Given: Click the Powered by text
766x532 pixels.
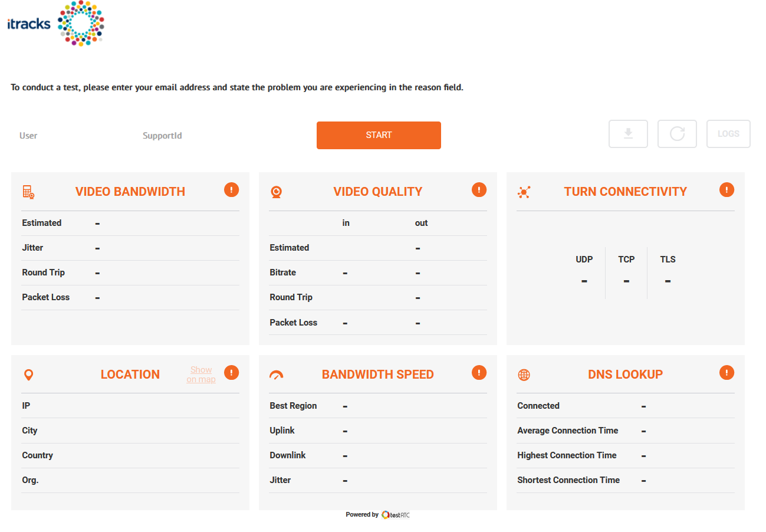Looking at the screenshot, I should click(x=362, y=515).
